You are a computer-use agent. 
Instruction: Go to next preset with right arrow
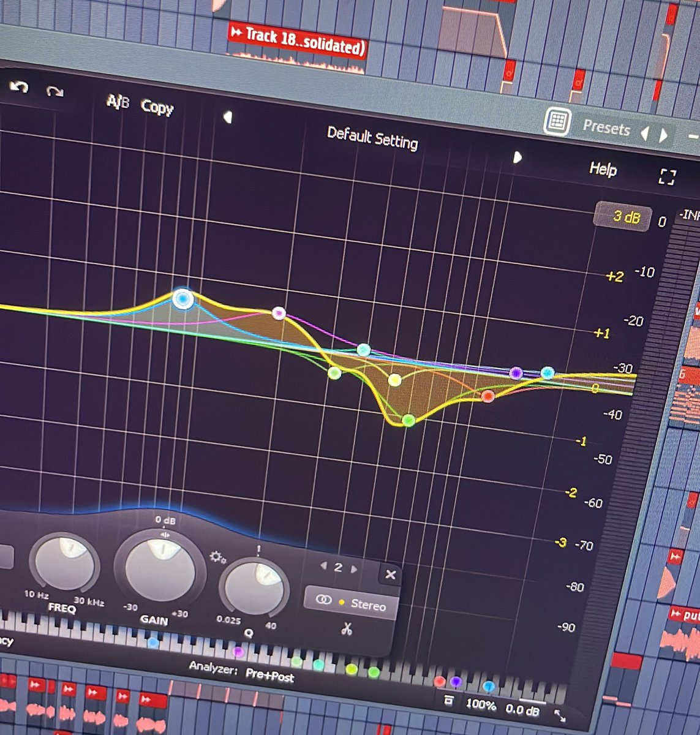(517, 157)
